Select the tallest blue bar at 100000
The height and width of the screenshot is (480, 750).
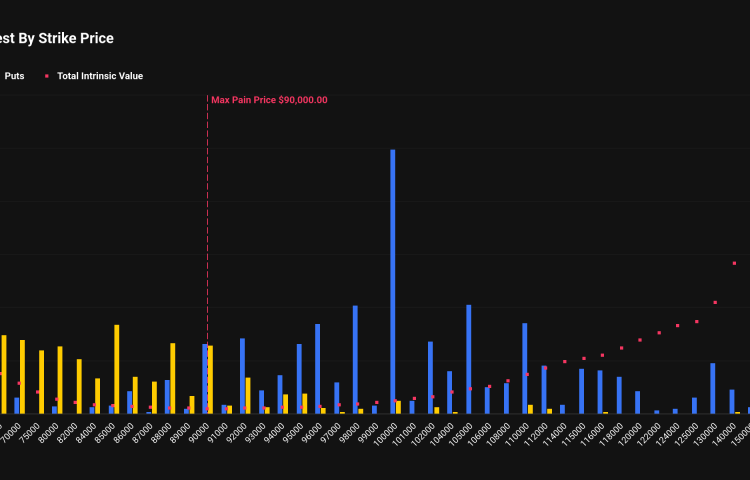pos(393,280)
